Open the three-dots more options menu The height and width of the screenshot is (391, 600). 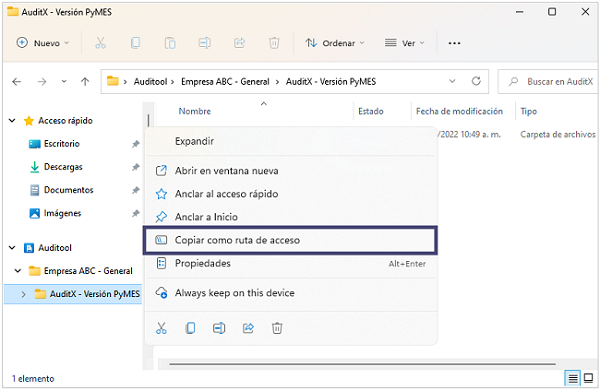coord(454,43)
